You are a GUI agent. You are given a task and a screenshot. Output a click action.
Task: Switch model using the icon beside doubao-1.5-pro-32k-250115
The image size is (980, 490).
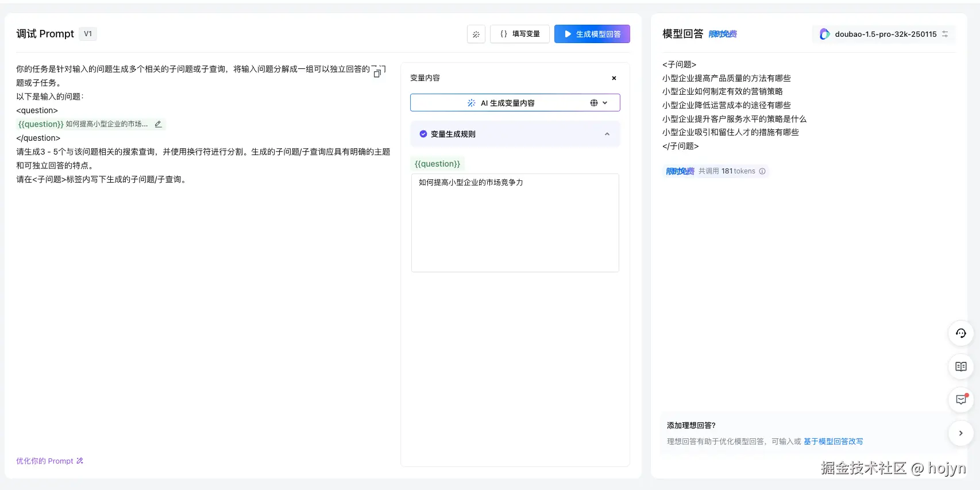945,34
